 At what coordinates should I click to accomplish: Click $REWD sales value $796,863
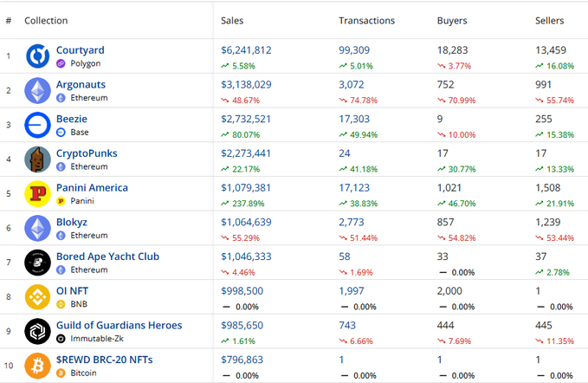coord(242,360)
